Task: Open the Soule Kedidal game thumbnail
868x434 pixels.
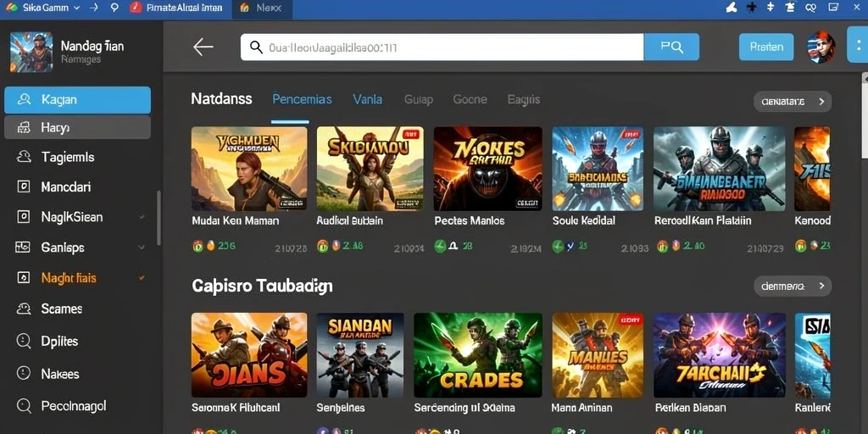Action: tap(598, 169)
